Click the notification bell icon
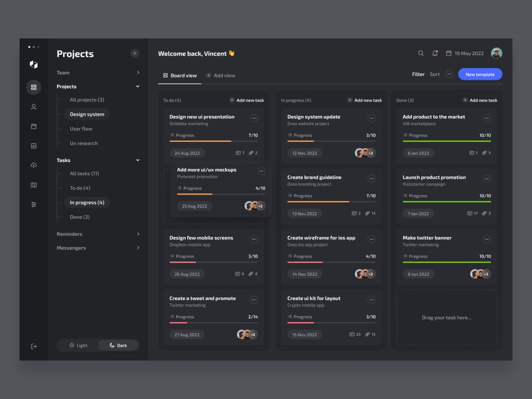The height and width of the screenshot is (399, 532). [x=435, y=53]
